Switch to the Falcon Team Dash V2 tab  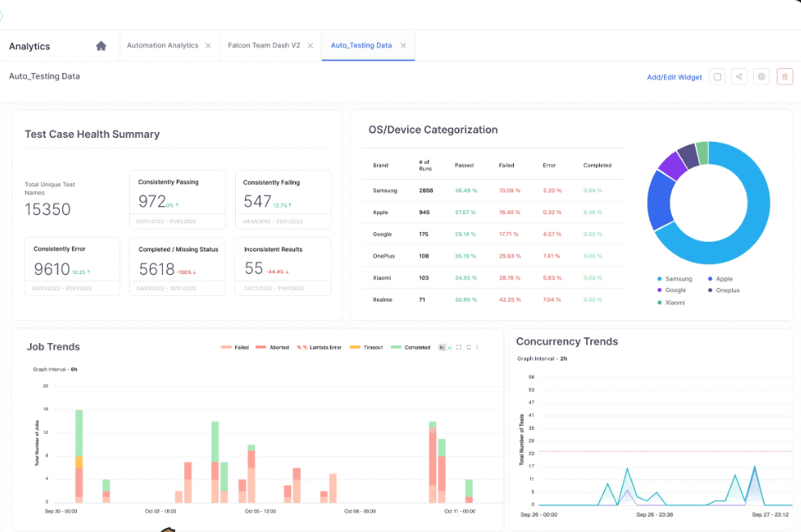(x=266, y=45)
